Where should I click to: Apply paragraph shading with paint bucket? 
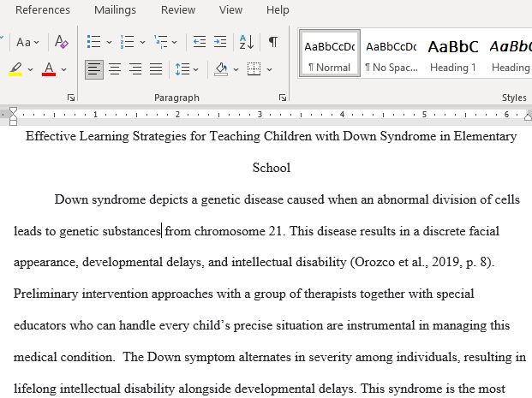point(221,69)
